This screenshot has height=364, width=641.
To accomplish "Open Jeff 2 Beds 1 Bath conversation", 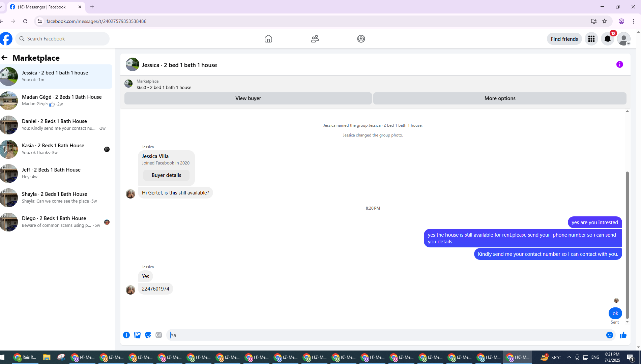I will coord(56,173).
